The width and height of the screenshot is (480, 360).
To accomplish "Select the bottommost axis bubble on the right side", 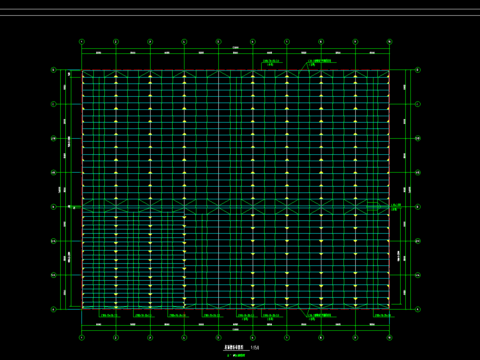I will [418, 309].
